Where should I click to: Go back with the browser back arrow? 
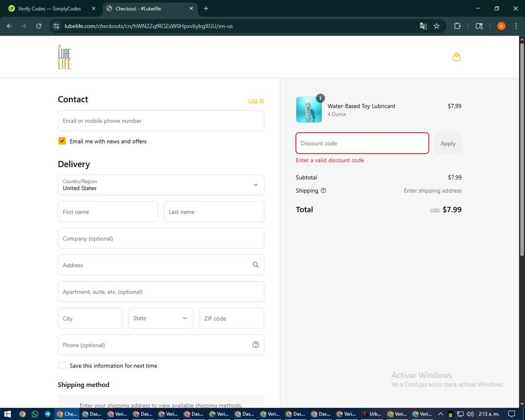click(x=9, y=26)
